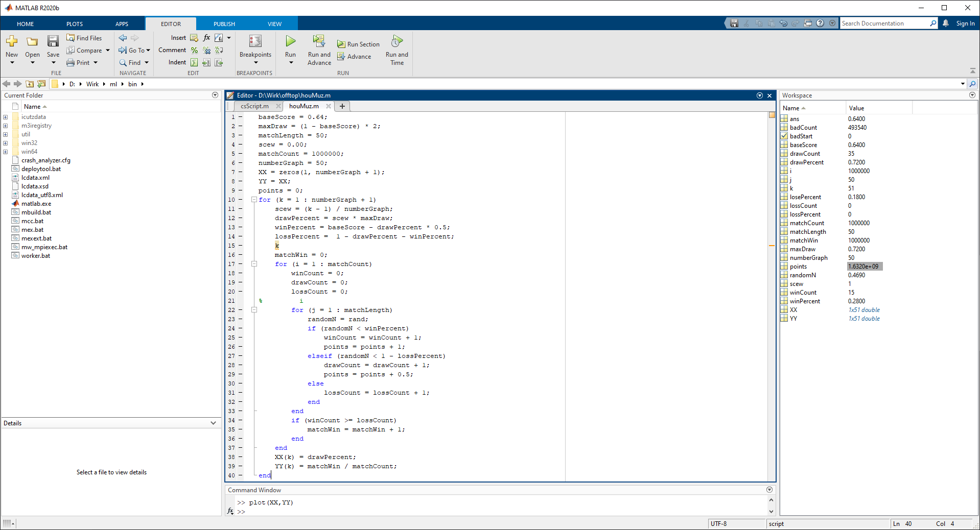Screen dimensions: 980x530
Task: Click Run Section button
Action: tap(358, 44)
